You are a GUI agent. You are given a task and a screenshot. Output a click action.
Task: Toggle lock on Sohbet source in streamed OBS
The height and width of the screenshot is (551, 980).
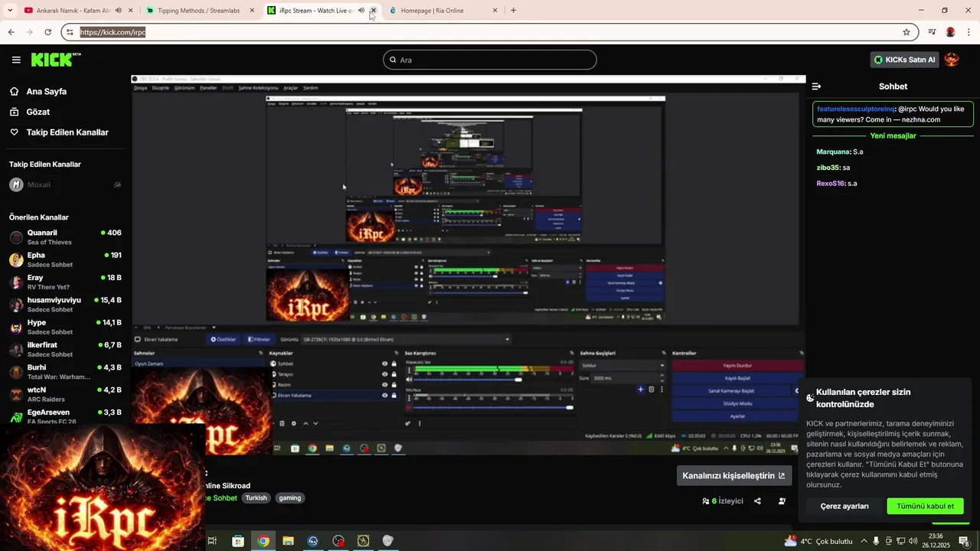pyautogui.click(x=394, y=364)
